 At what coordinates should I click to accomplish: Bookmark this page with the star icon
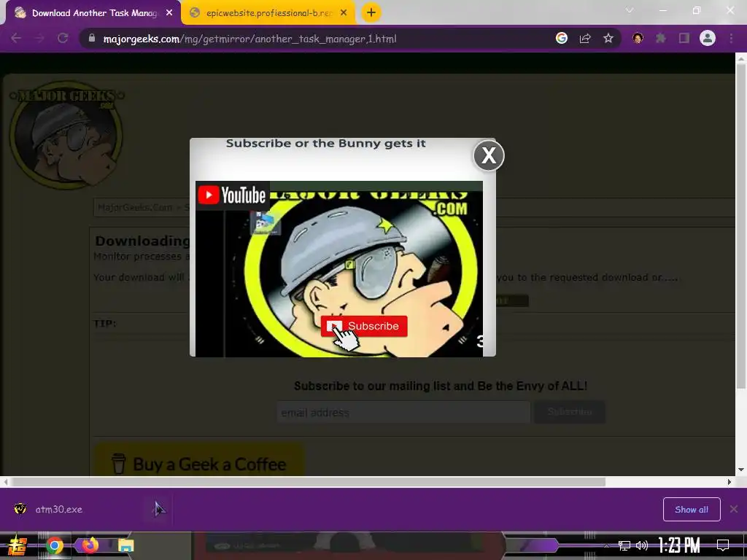click(608, 39)
